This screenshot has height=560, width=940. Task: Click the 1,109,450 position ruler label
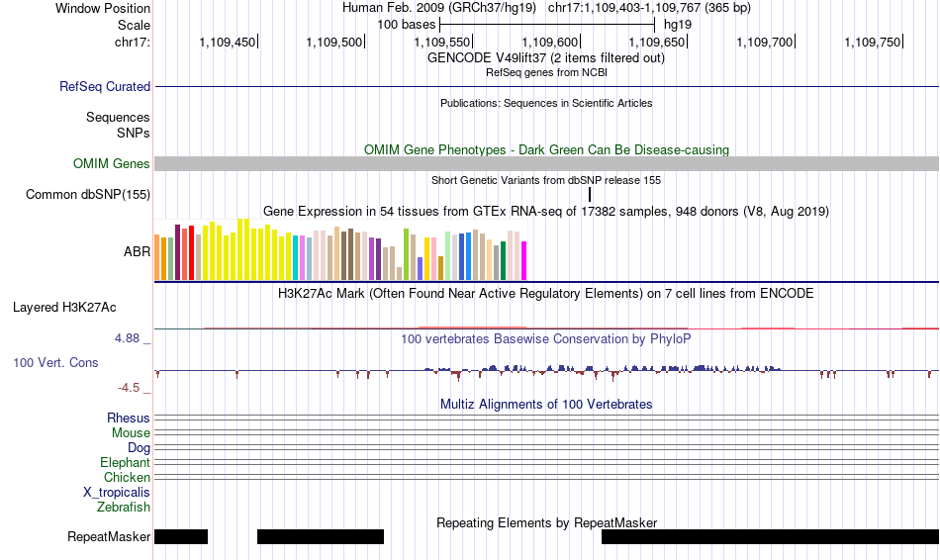coord(228,42)
